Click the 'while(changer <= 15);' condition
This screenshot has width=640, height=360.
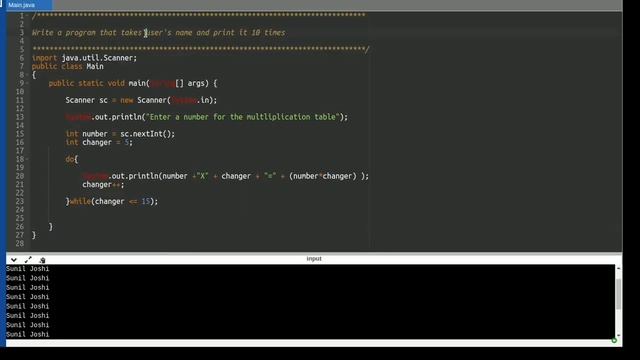114,202
